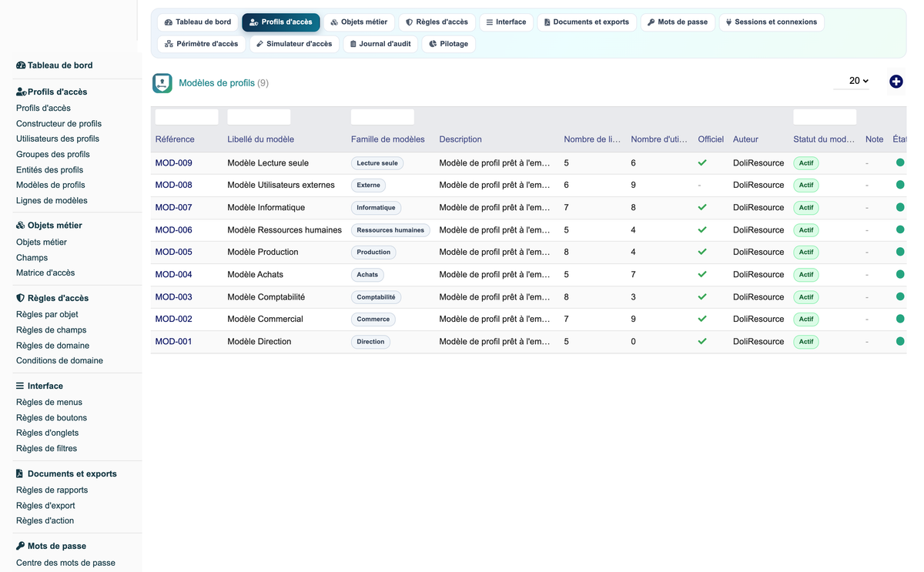Image resolution: width=924 pixels, height=572 pixels.
Task: Go to the Mots de passe top tab
Action: pos(678,22)
